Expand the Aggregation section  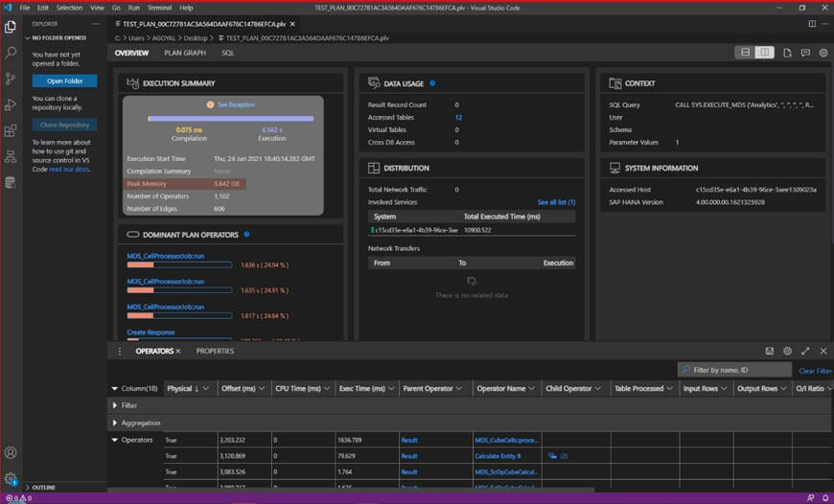115,423
